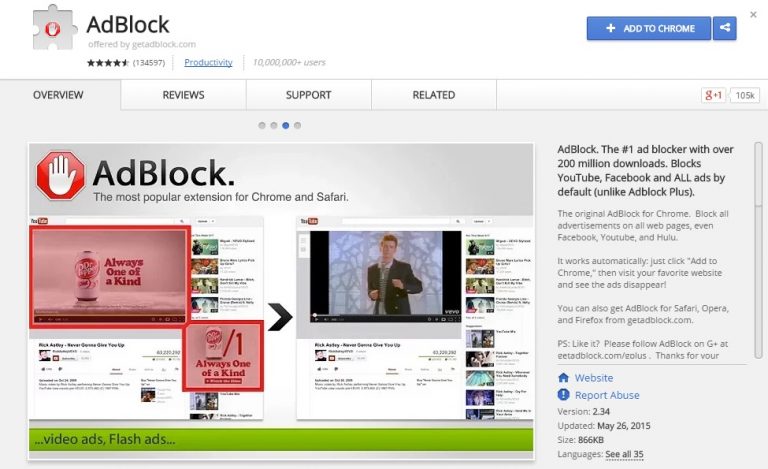Click the large AdBlock promotional screenshot
Viewport: 768px width, 469px height.
[281, 302]
